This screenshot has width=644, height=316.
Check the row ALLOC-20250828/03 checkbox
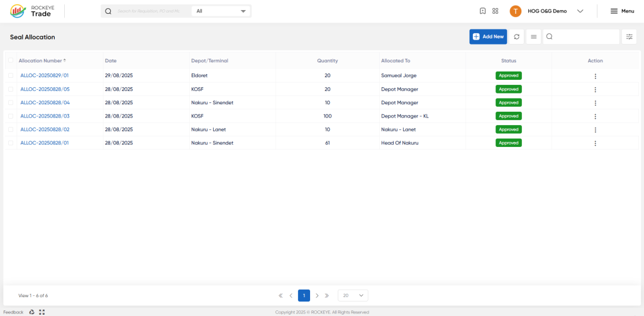(x=11, y=116)
